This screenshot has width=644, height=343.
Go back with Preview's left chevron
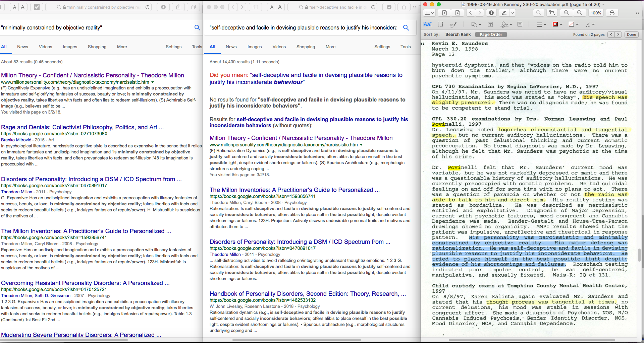[471, 13]
